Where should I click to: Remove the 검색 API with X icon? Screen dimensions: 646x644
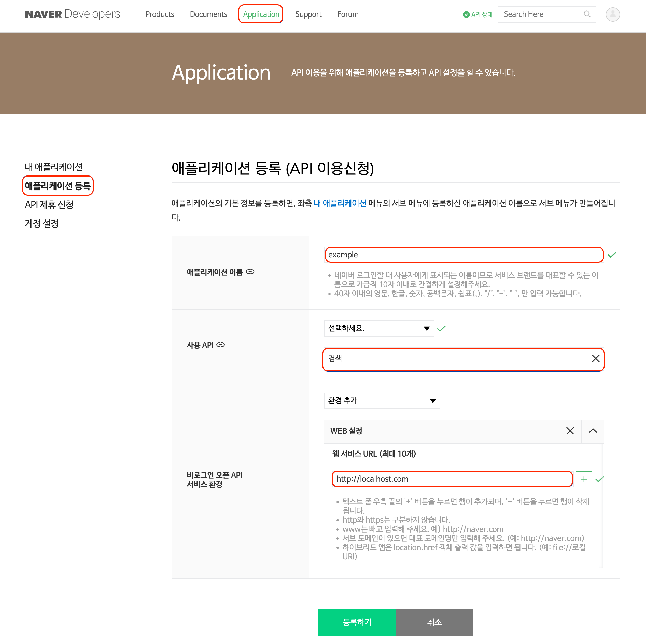click(x=596, y=359)
